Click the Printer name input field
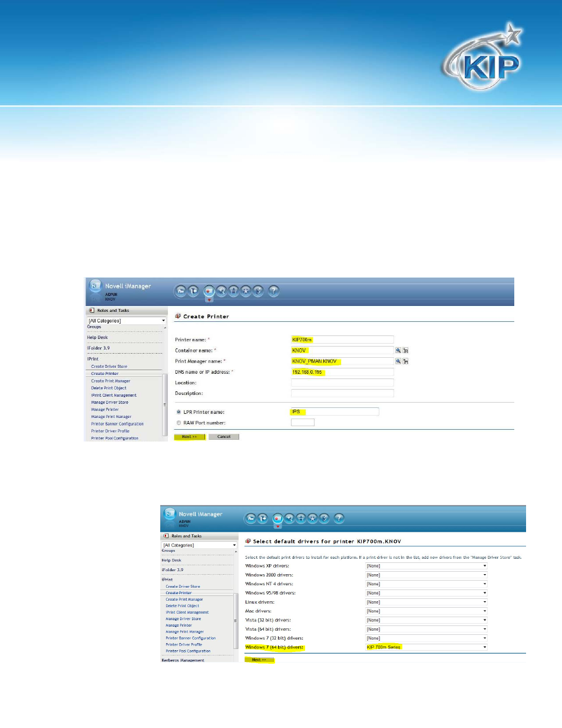 (x=342, y=340)
